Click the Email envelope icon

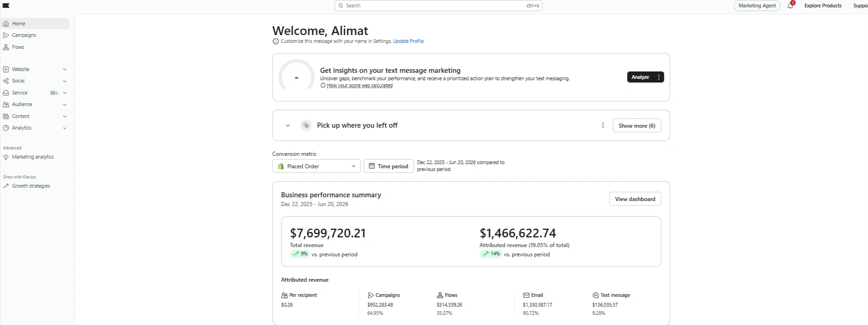[526, 295]
